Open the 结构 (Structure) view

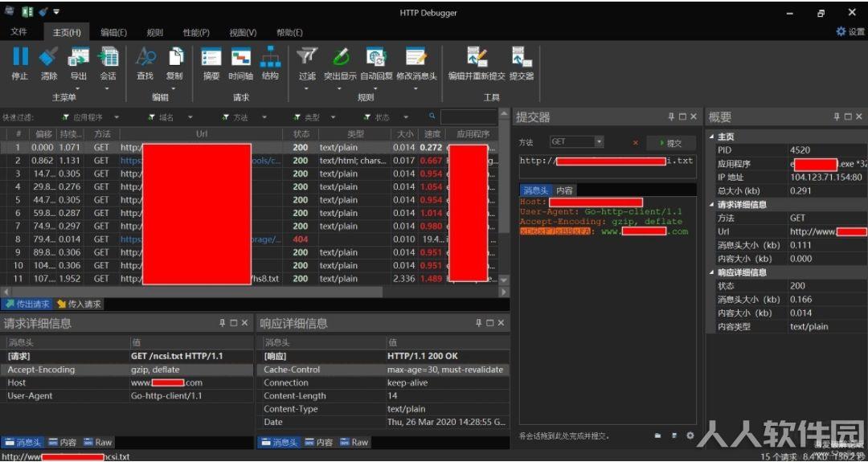[270, 56]
